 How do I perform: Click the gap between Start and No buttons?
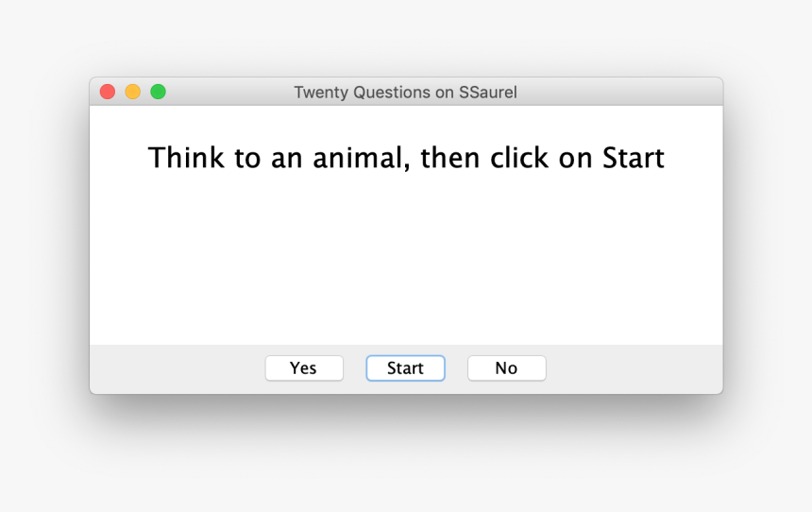tap(456, 368)
